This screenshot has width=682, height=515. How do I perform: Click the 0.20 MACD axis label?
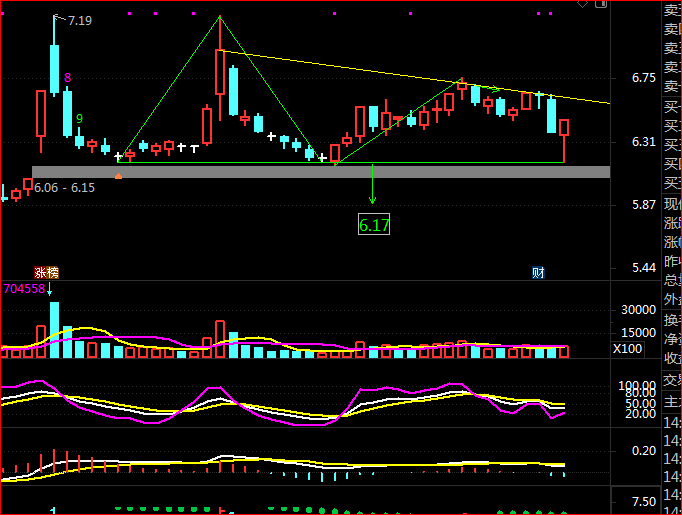click(x=644, y=451)
